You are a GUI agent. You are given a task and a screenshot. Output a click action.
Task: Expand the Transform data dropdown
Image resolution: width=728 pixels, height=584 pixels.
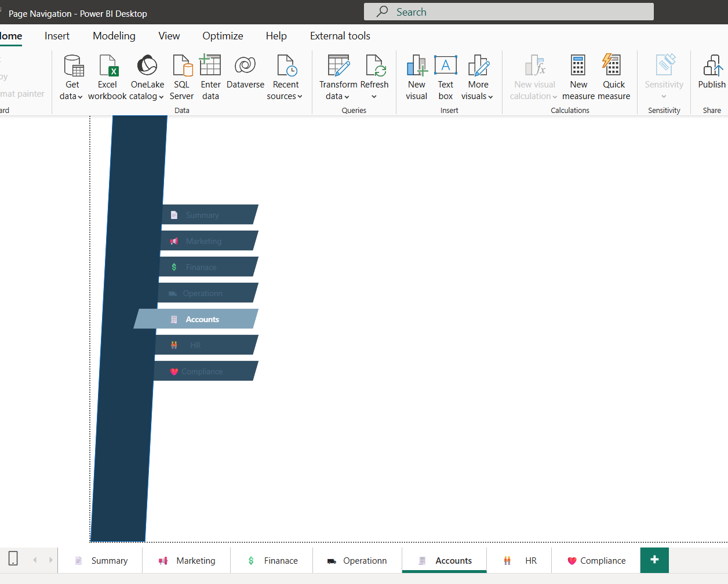[x=338, y=96]
